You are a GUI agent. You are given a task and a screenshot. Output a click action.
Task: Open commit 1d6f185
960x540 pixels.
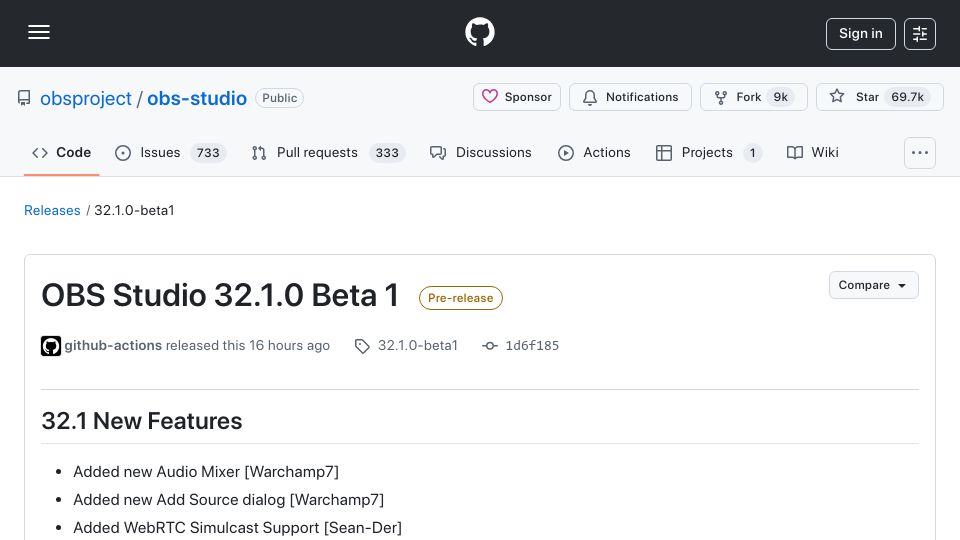click(531, 345)
